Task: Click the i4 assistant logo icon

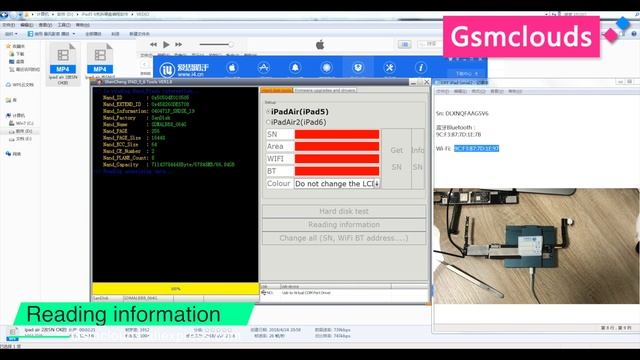Action: [167, 70]
